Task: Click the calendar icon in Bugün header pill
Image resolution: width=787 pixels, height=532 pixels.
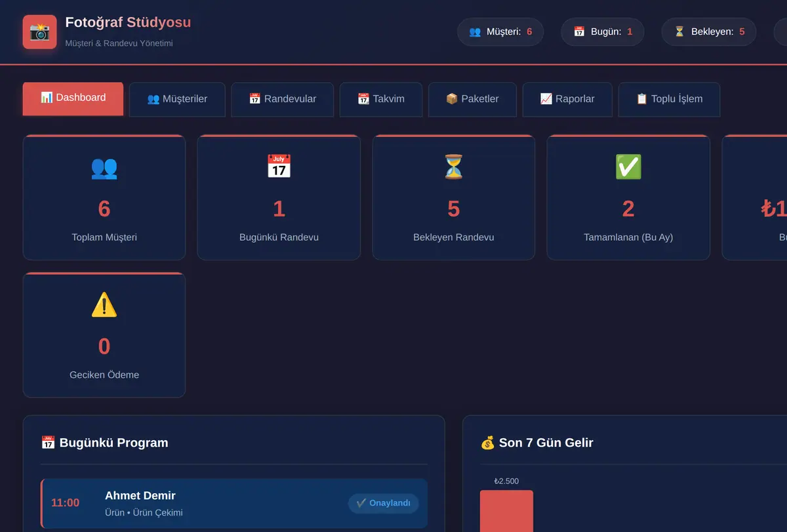Action: coord(579,31)
